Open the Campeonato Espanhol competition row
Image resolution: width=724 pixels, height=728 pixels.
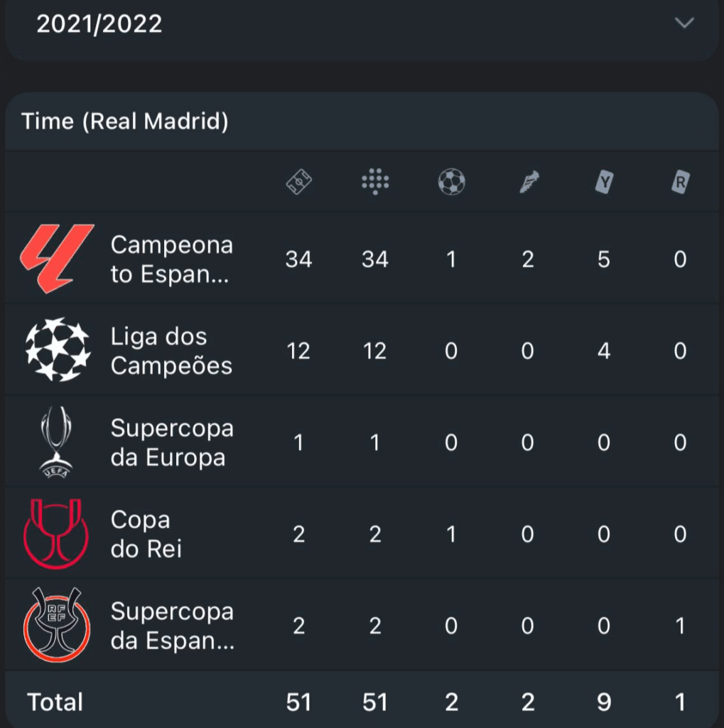tap(171, 259)
